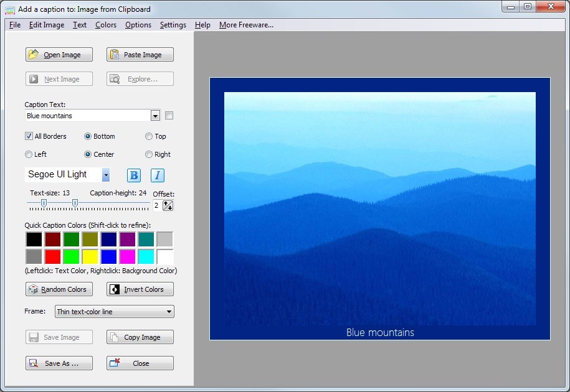This screenshot has height=392, width=570.
Task: Click the Paste Image clipboard icon button
Action: pos(140,55)
